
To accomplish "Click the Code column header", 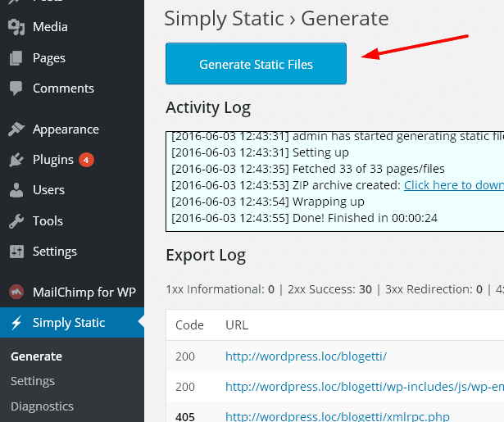I will (x=189, y=325).
